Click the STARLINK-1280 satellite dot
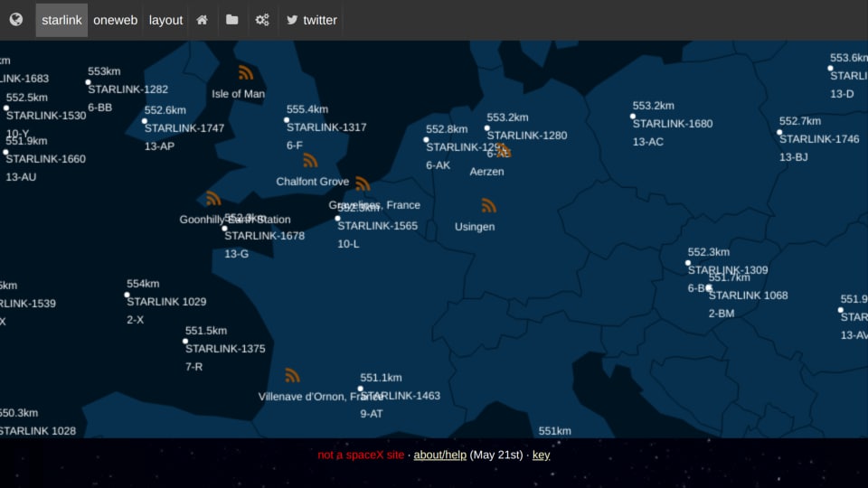 487,128
